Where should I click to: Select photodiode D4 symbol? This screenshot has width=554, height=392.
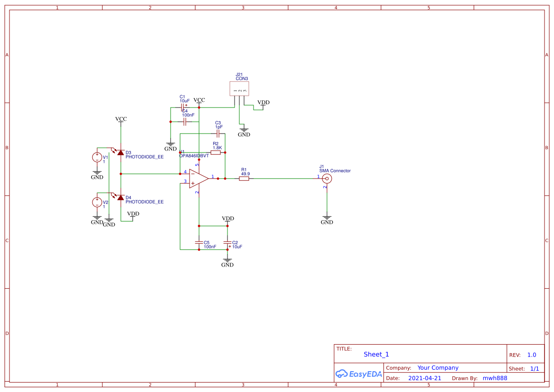(x=120, y=197)
